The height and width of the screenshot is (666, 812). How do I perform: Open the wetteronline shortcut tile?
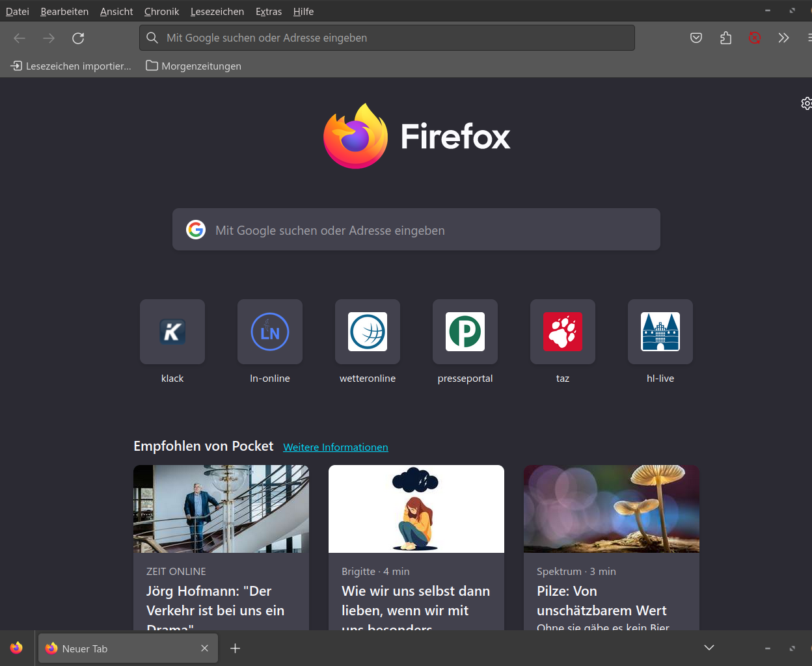(368, 332)
